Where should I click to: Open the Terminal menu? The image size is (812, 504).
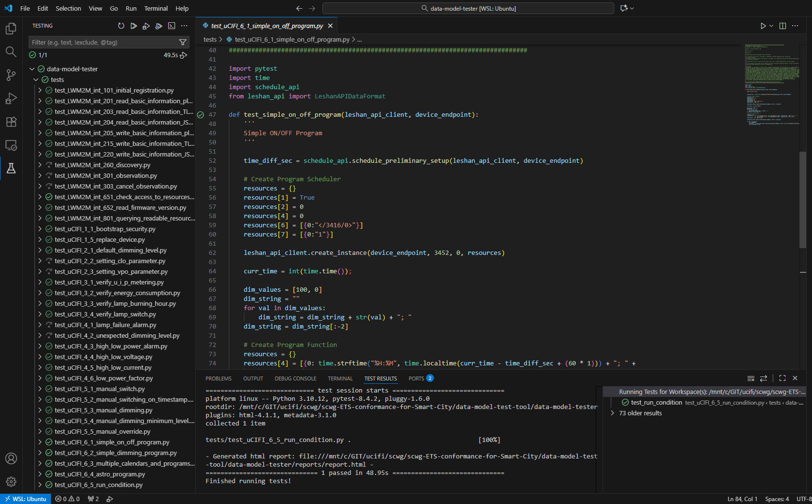tap(156, 8)
